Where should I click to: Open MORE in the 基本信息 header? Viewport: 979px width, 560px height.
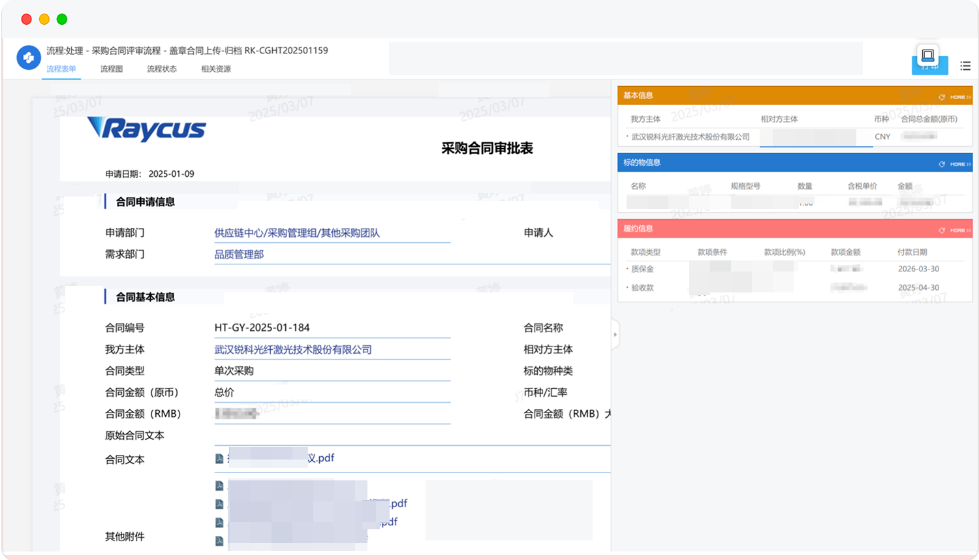pyautogui.click(x=960, y=97)
